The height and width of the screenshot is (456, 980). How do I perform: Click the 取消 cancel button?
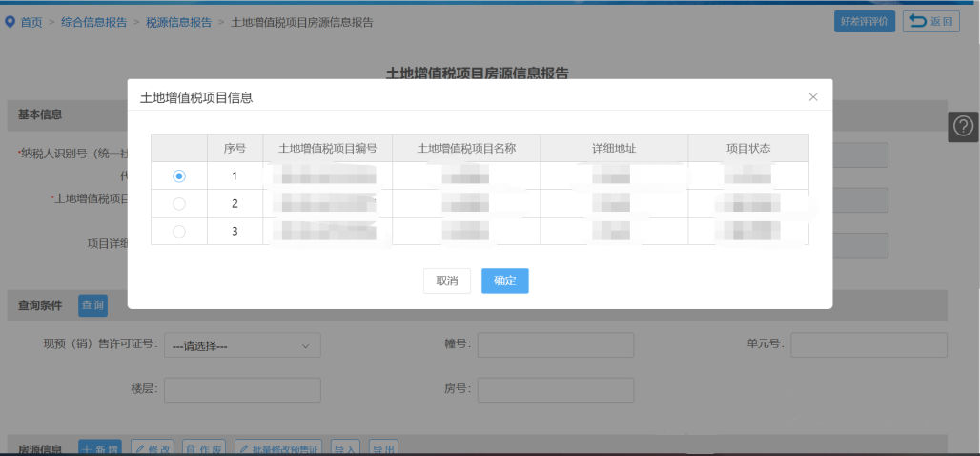click(x=447, y=280)
